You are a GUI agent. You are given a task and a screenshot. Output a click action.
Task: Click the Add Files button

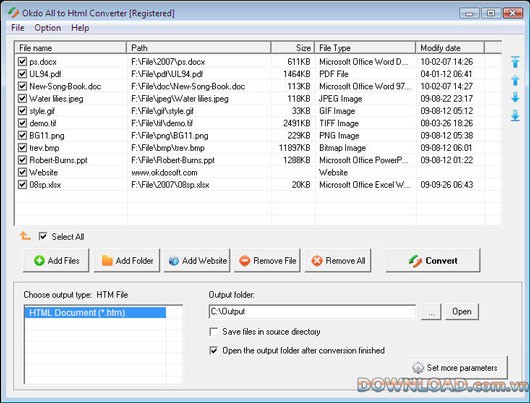point(56,261)
